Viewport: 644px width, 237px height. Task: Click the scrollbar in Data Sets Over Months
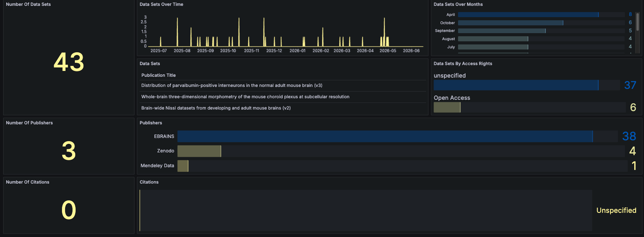[x=638, y=22]
